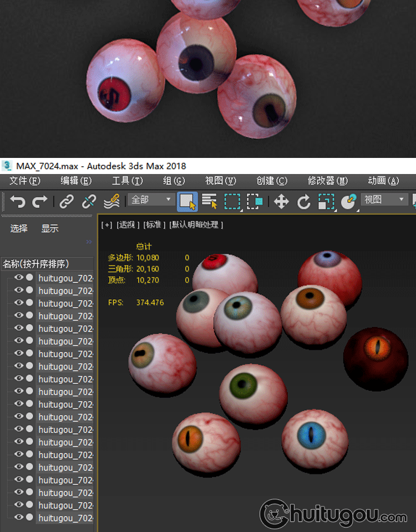This screenshot has width=416, height=532.
Task: Click the 名称(按升序排序) column header
Action: [x=40, y=264]
